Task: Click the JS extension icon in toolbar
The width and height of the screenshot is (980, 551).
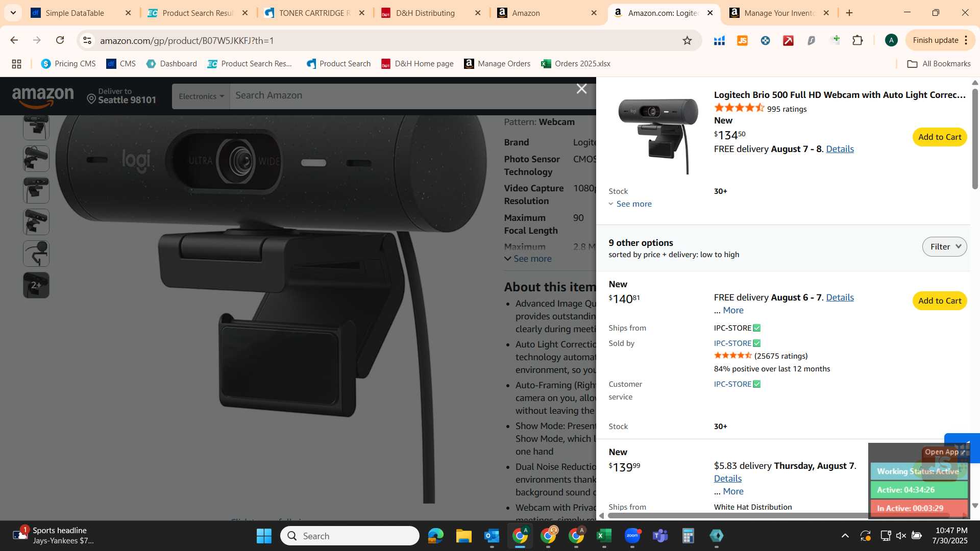Action: click(x=742, y=40)
